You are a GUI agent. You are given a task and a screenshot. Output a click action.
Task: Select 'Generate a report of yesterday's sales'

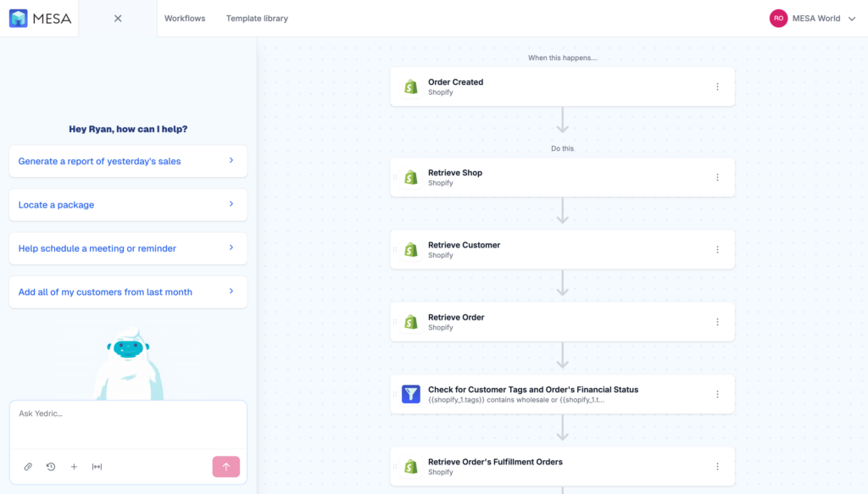(128, 161)
